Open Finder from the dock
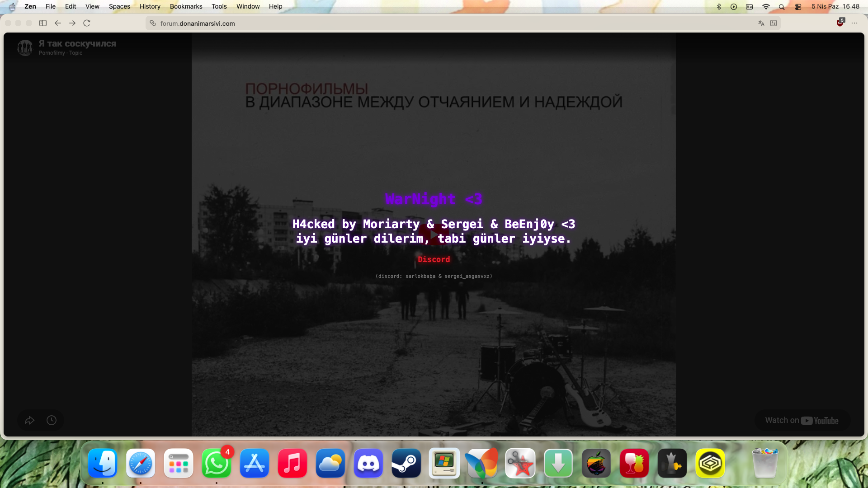This screenshot has height=488, width=868. pos(103,463)
